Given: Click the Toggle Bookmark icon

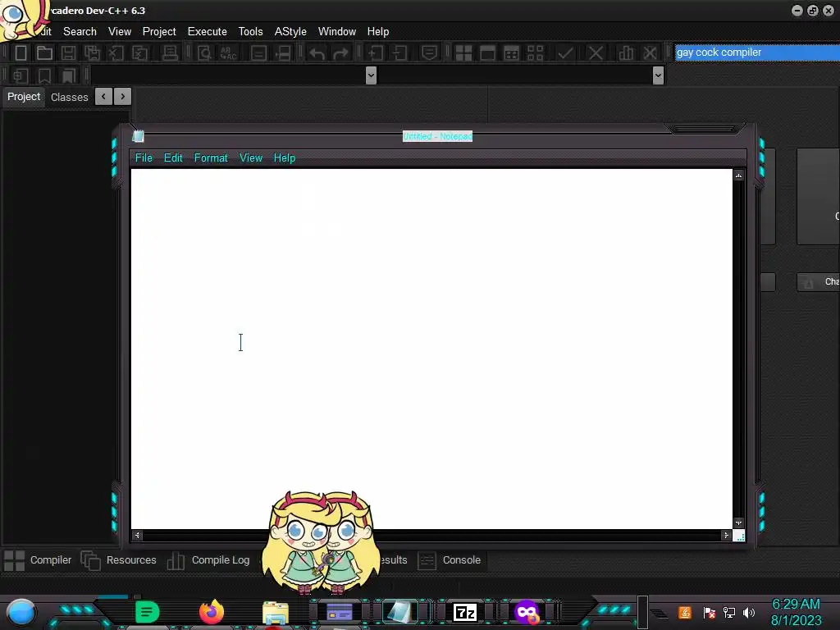Looking at the screenshot, I should point(44,75).
